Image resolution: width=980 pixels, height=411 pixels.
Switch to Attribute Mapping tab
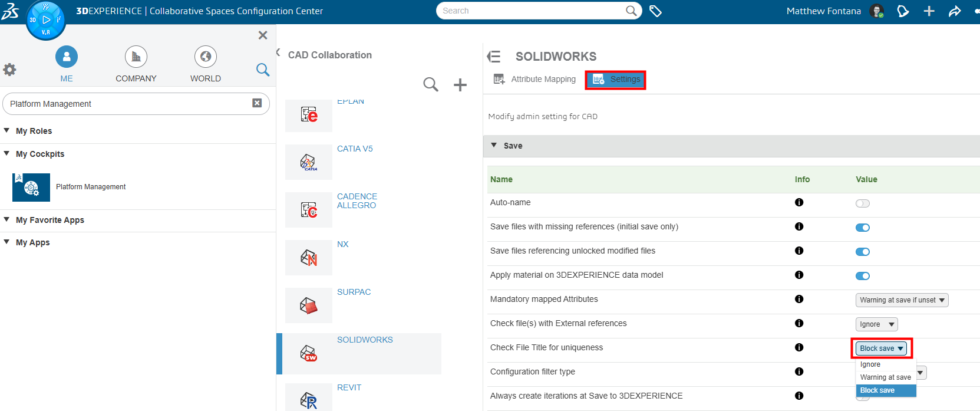point(534,79)
